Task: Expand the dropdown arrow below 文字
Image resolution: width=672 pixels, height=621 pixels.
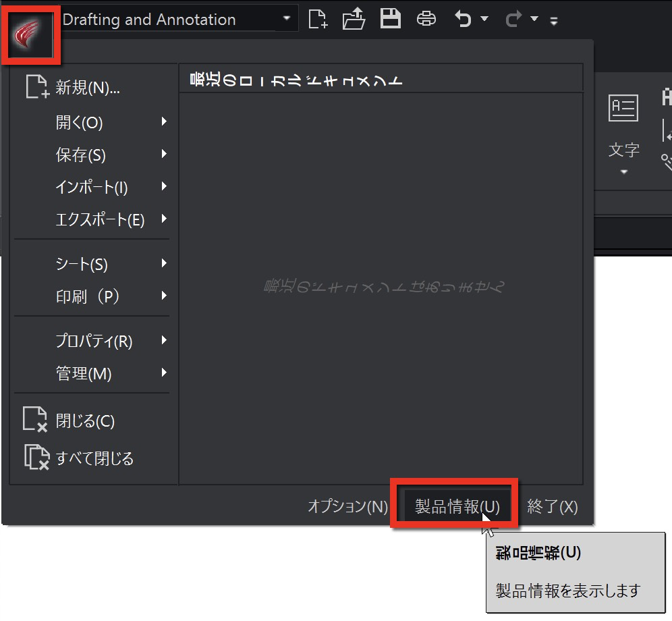Action: click(624, 172)
